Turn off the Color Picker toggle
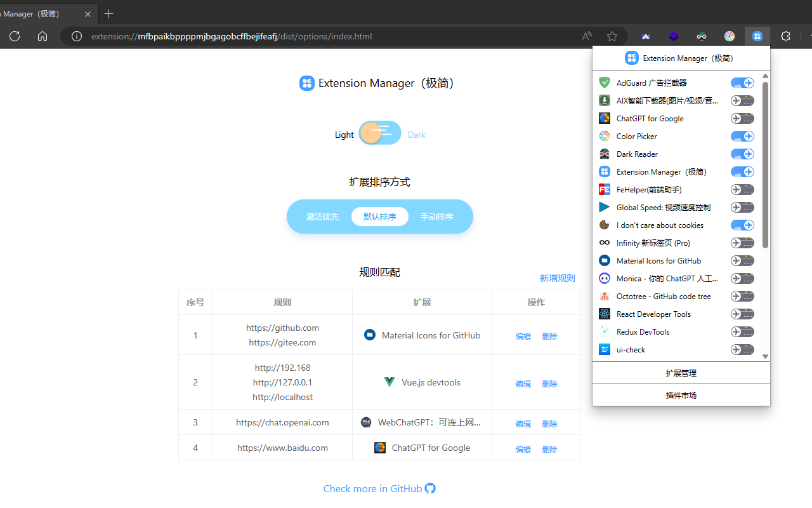Viewport: 812px width, 508px height. click(742, 136)
